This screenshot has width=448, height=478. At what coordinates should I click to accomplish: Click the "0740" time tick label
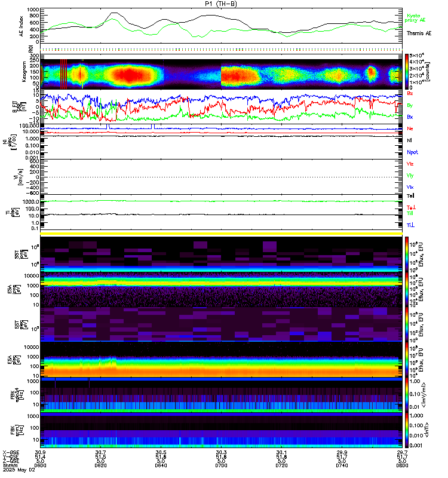point(342,465)
